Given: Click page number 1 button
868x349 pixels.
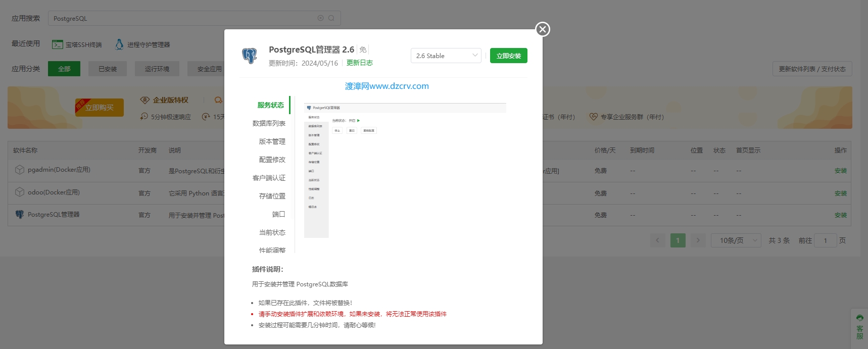Looking at the screenshot, I should click(x=678, y=240).
